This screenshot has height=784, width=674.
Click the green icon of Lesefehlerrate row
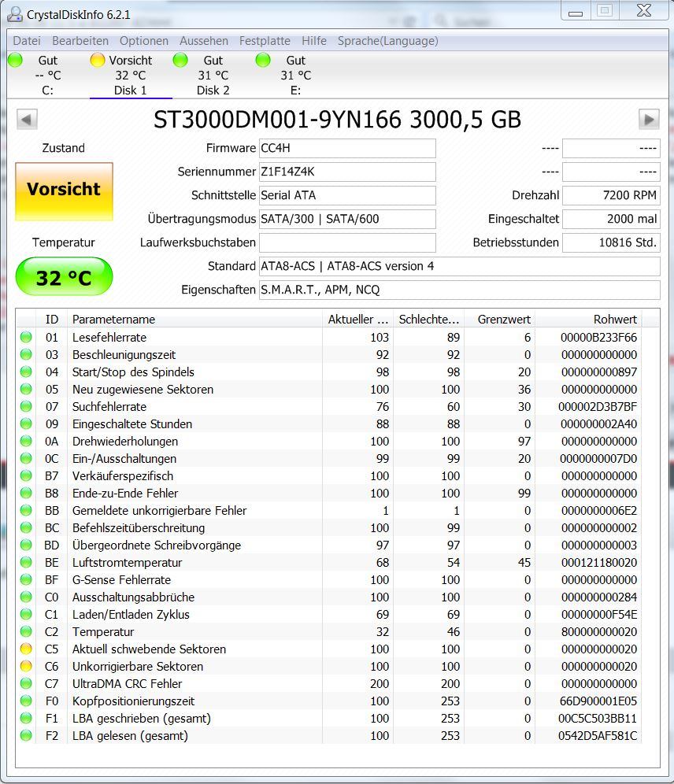26,338
